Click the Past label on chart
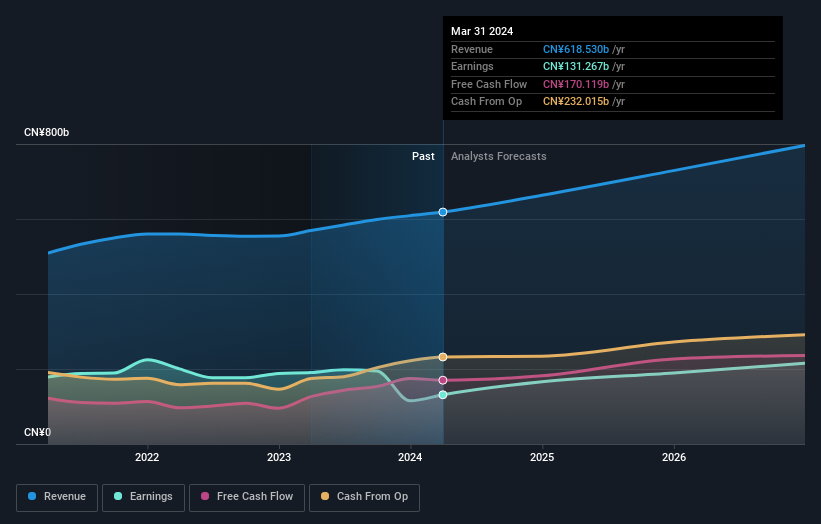Viewport: 821px width, 524px height. 423,156
